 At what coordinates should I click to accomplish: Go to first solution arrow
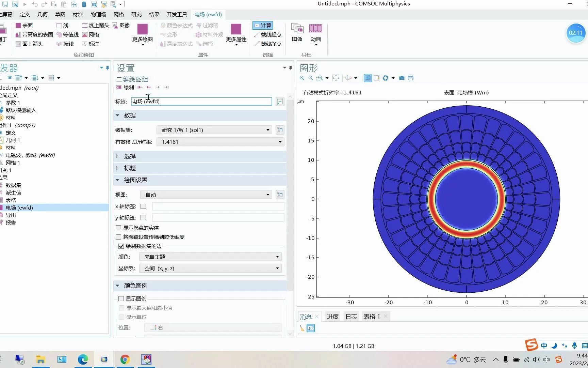click(140, 88)
